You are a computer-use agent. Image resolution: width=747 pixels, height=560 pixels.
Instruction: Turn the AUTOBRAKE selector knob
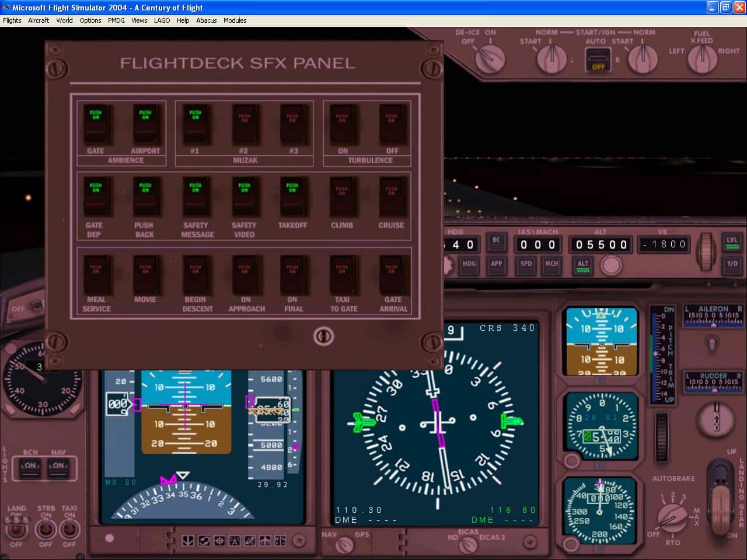671,517
